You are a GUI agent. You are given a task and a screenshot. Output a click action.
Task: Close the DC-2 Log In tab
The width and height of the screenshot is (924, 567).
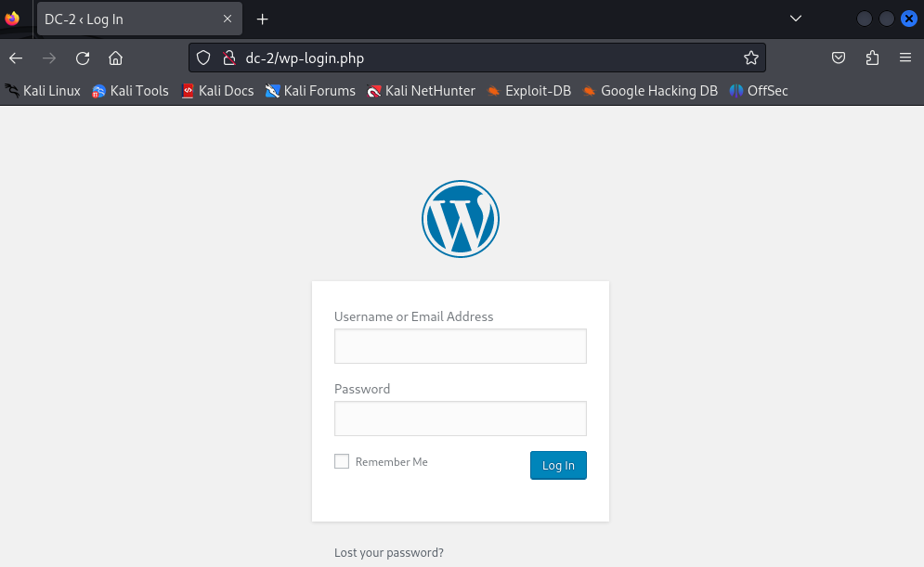click(228, 19)
